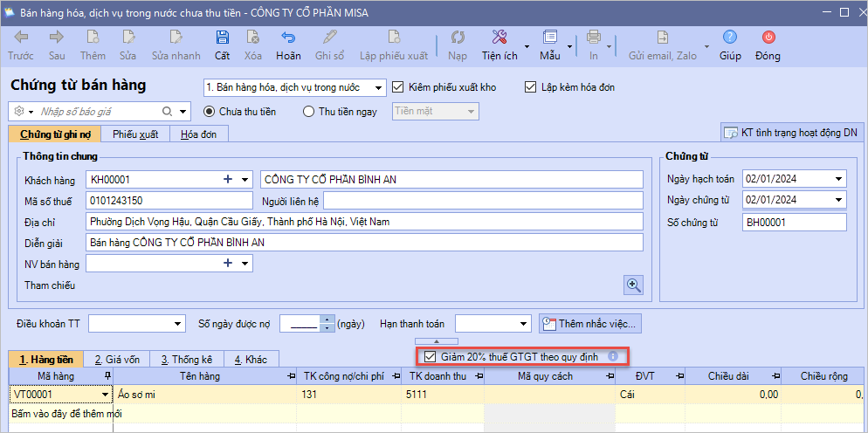868x433 pixels.
Task: Click the magnifier icon beside Tham chiếu
Action: tap(633, 285)
